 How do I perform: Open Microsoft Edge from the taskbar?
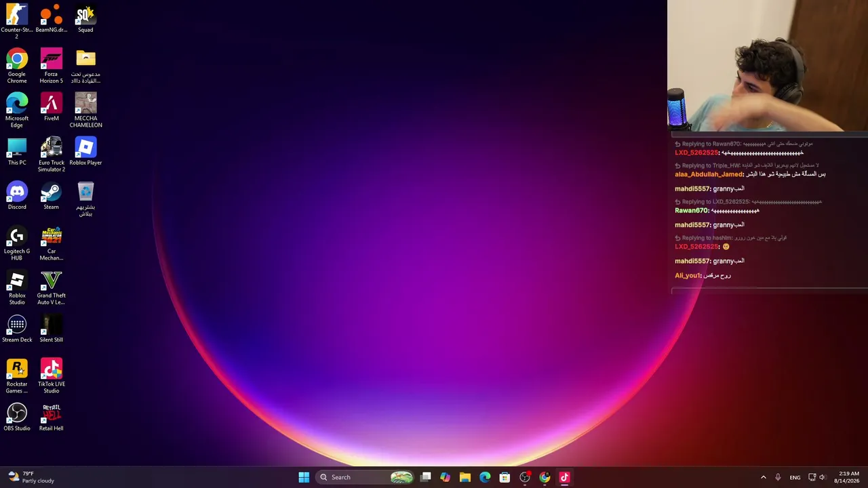[485, 477]
